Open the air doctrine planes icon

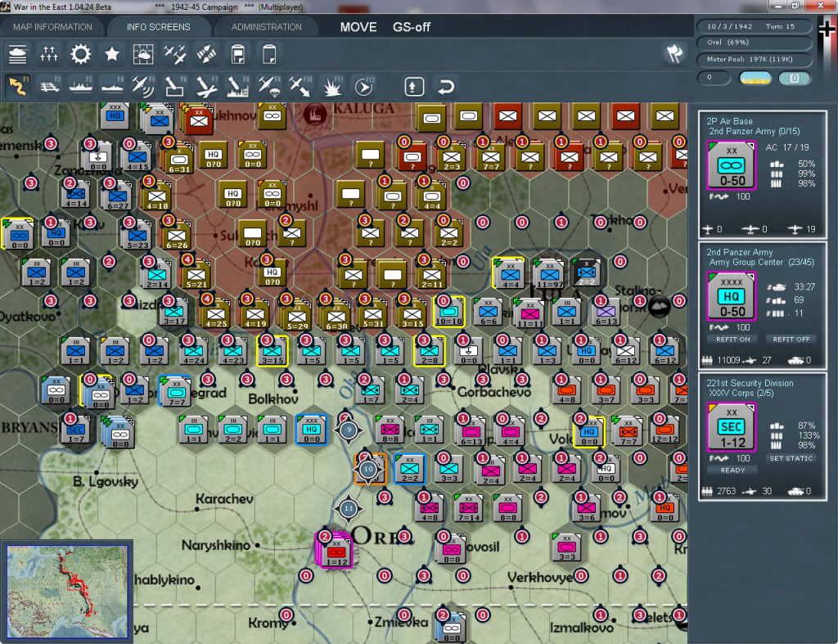(x=175, y=54)
